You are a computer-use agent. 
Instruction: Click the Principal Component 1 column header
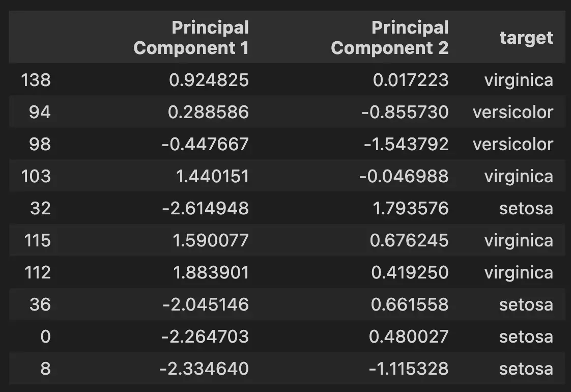coord(191,38)
